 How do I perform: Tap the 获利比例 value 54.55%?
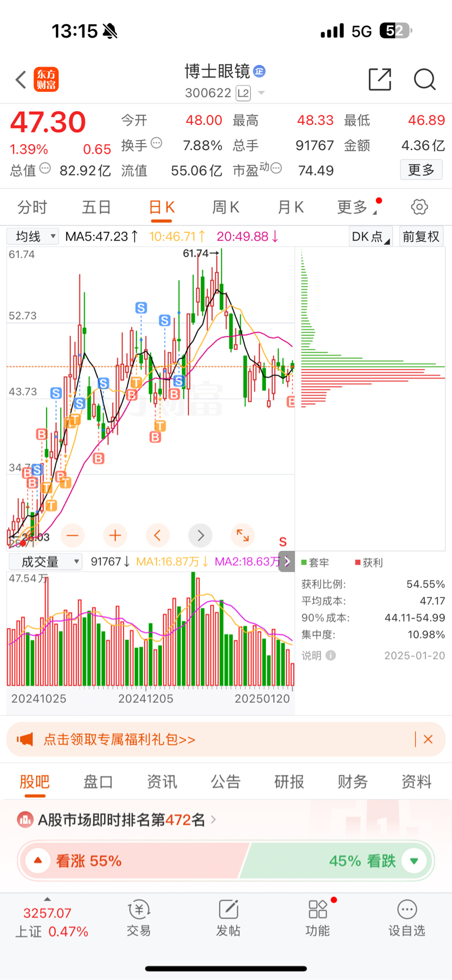426,584
